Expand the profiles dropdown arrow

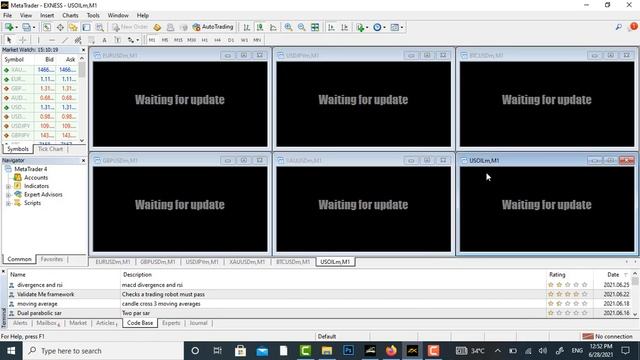tap(34, 27)
